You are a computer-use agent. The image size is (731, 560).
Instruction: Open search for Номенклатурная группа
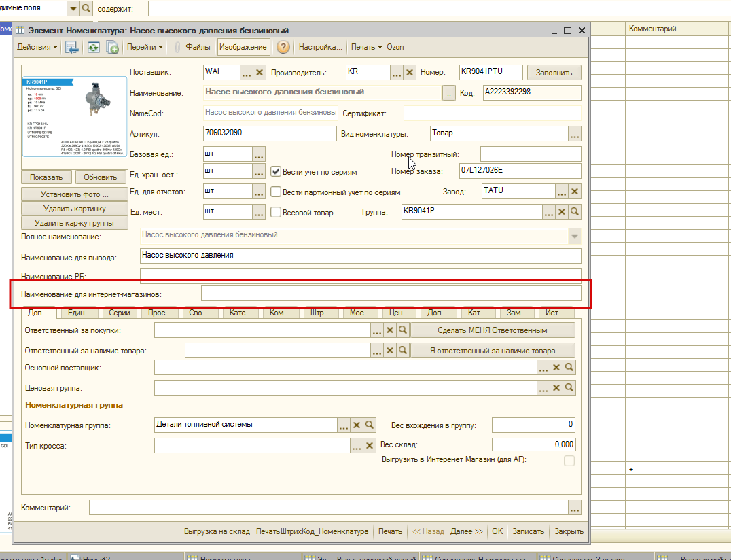point(370,425)
